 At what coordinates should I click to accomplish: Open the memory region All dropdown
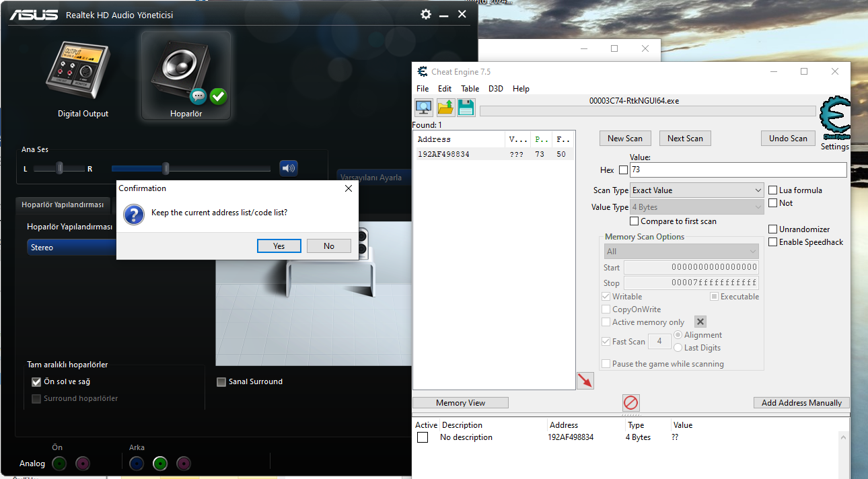point(682,252)
